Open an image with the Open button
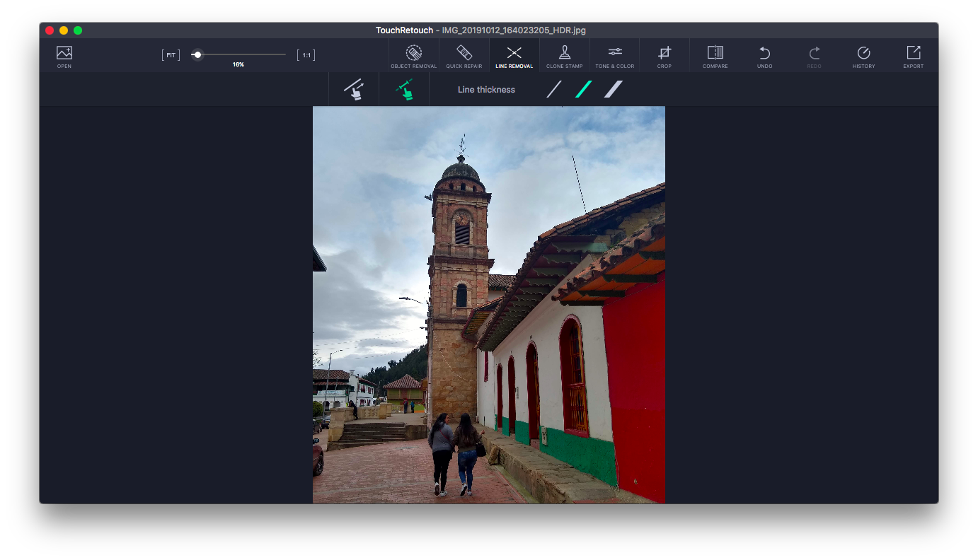This screenshot has height=560, width=978. coord(64,56)
